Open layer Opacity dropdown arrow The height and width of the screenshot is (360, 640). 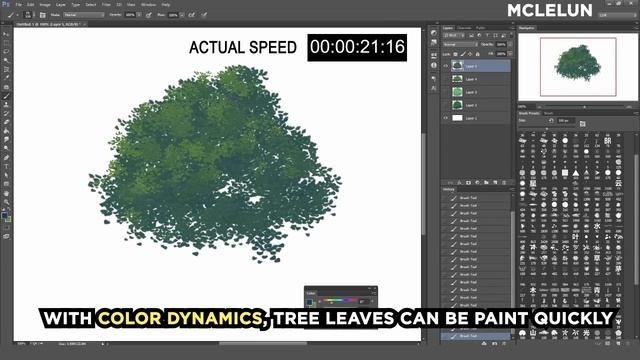509,44
